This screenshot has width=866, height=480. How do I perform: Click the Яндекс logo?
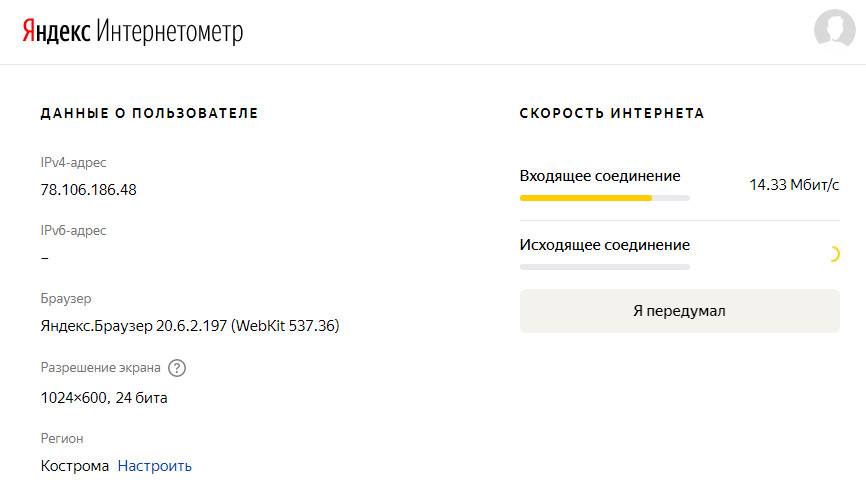point(56,32)
